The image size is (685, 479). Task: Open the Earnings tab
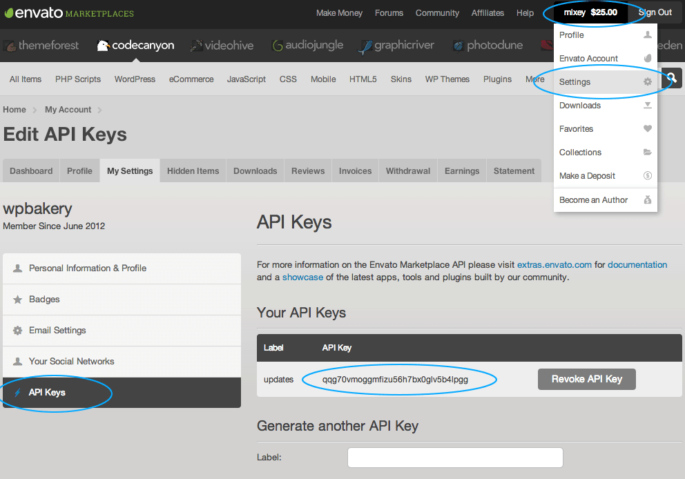(x=461, y=171)
